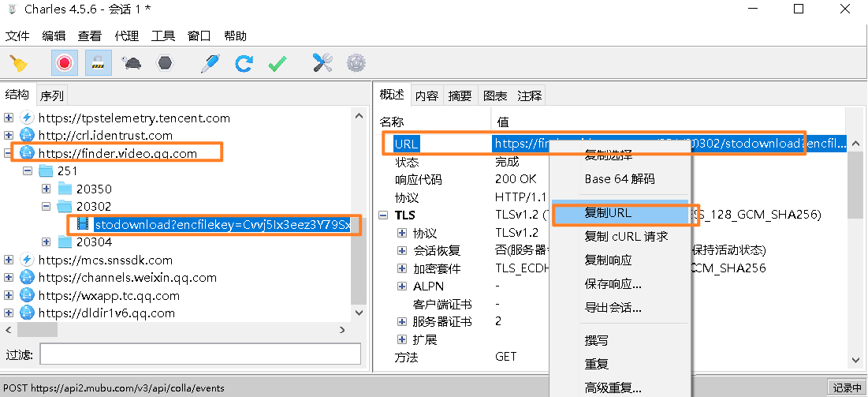This screenshot has height=397, width=868.
Task: Expand the ALPN row
Action: pos(402,286)
